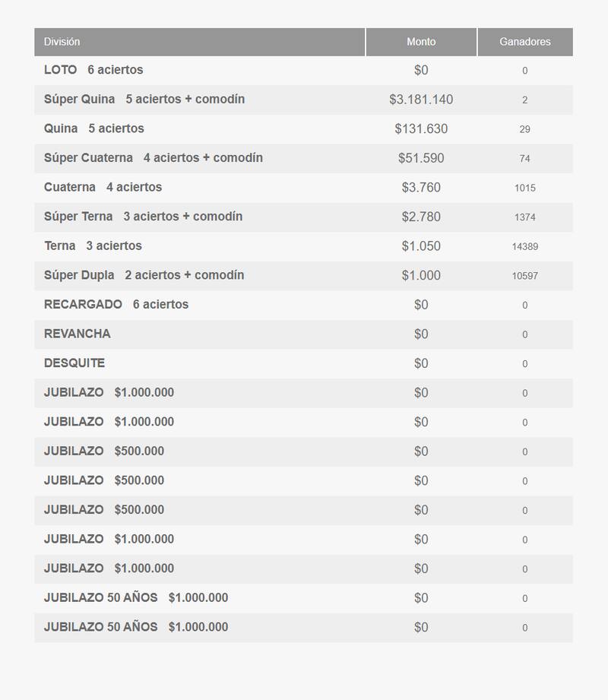
Task: Click the Súper Cuaterna amount $51.590
Action: tap(421, 158)
